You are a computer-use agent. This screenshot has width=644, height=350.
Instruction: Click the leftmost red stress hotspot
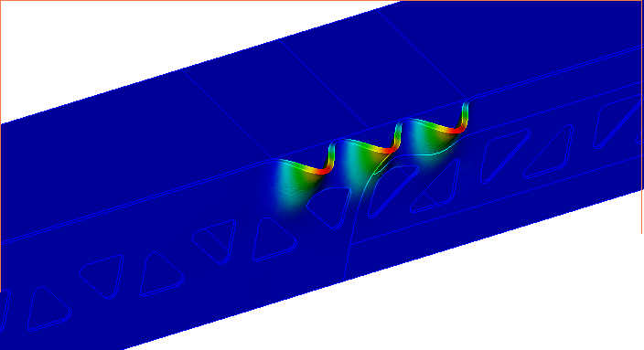tap(322, 170)
